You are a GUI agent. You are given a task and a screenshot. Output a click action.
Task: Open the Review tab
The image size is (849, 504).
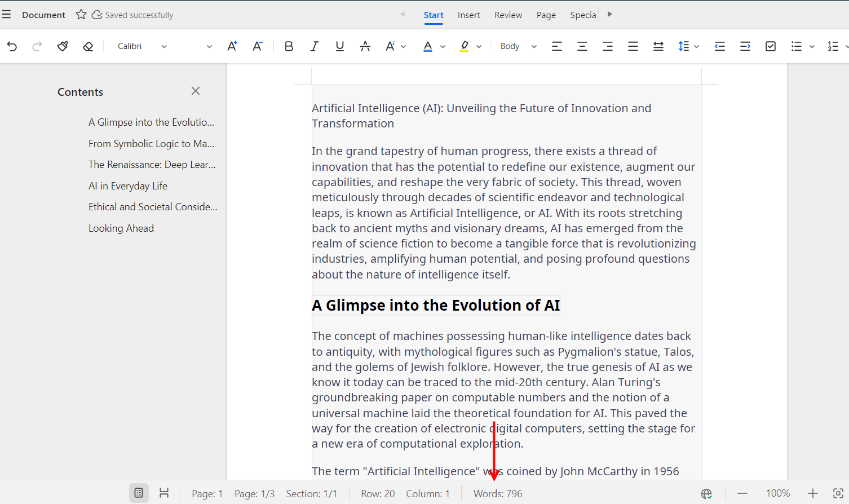click(x=508, y=15)
